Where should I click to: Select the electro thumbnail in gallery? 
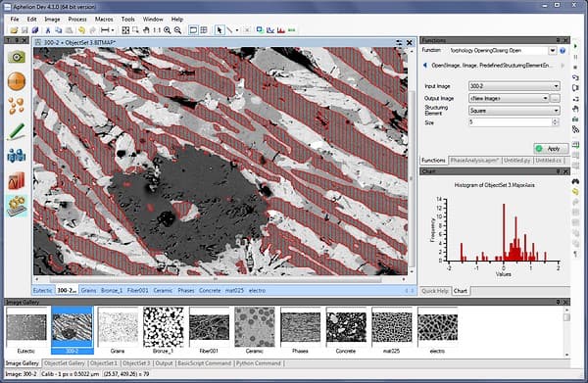coord(437,330)
